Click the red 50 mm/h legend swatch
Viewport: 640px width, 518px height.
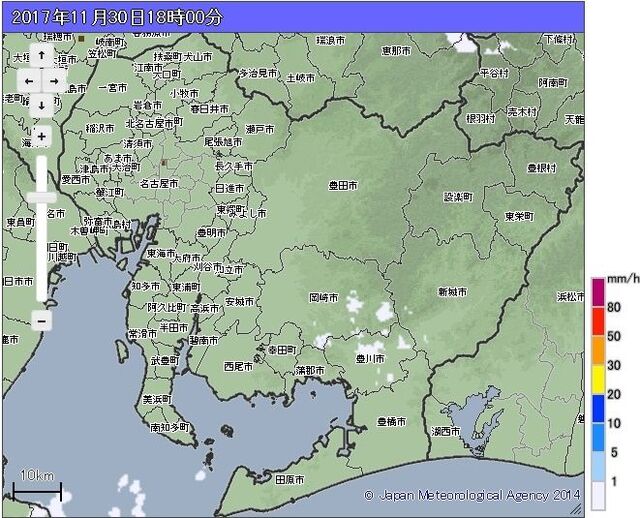coord(598,321)
